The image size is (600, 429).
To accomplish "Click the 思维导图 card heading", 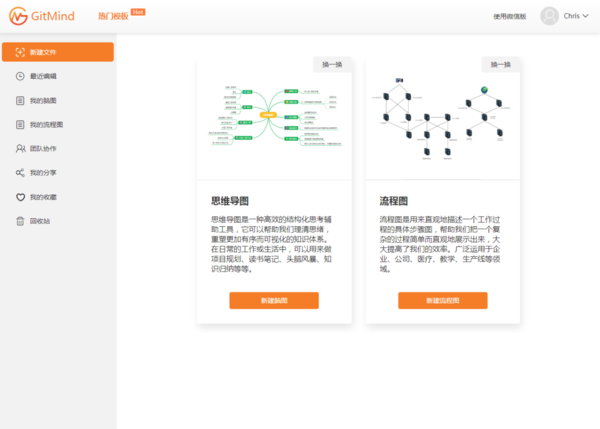I will click(230, 201).
